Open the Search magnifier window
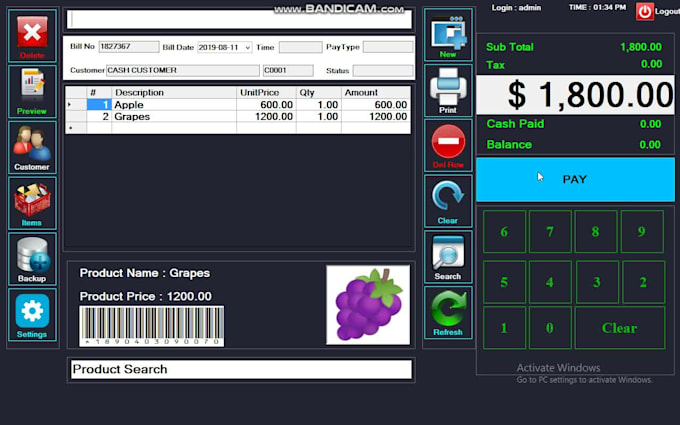Image resolution: width=680 pixels, height=425 pixels. coord(448,257)
